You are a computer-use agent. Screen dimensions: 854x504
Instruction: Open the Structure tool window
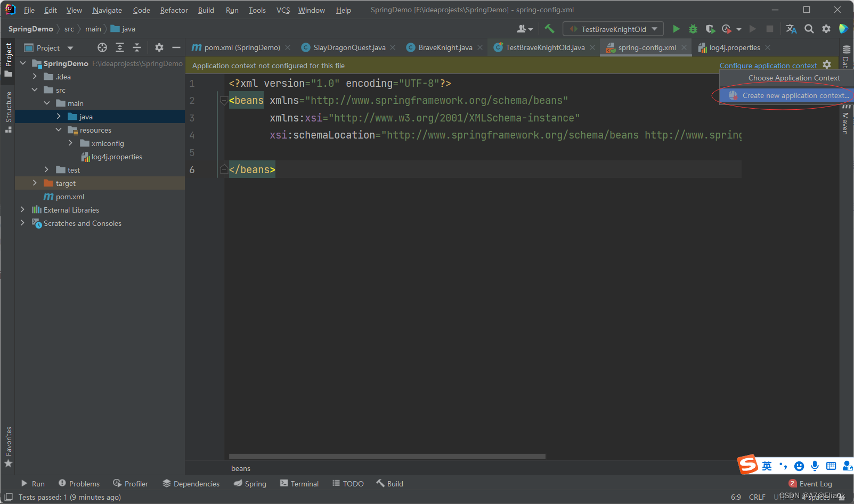point(9,112)
